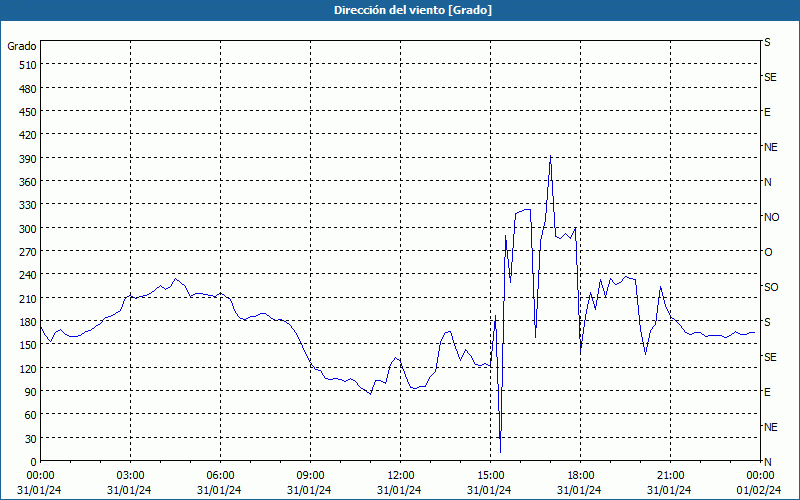Click the 390 value on the left axis
The image size is (800, 500).
(x=28, y=159)
